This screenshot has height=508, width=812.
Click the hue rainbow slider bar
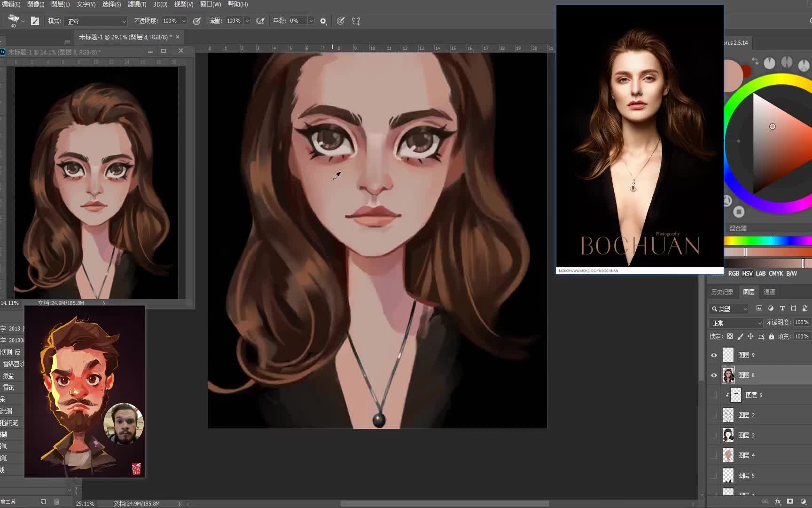pyautogui.click(x=768, y=241)
